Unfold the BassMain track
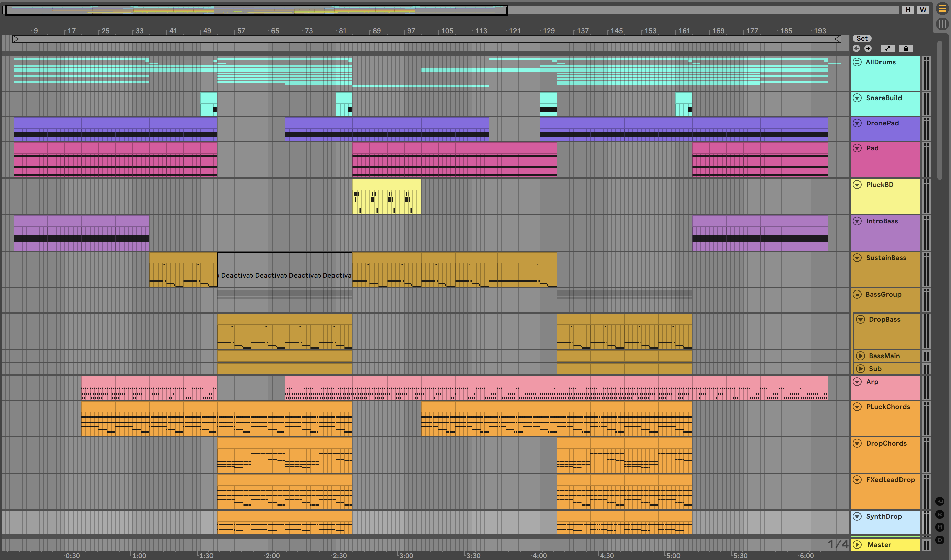Image resolution: width=951 pixels, height=560 pixels. pos(861,356)
